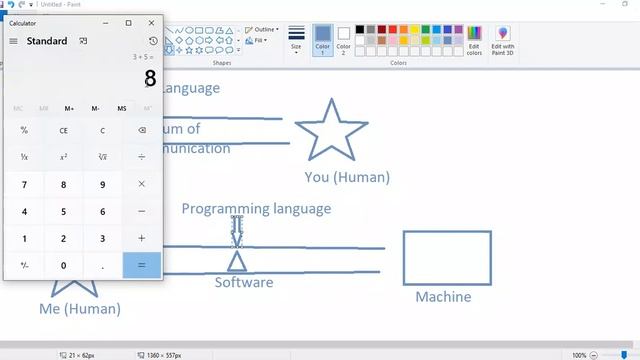Viewport: 640px width, 360px height.
Task: Click digit 2 on Calculator keypad
Action: [63, 238]
